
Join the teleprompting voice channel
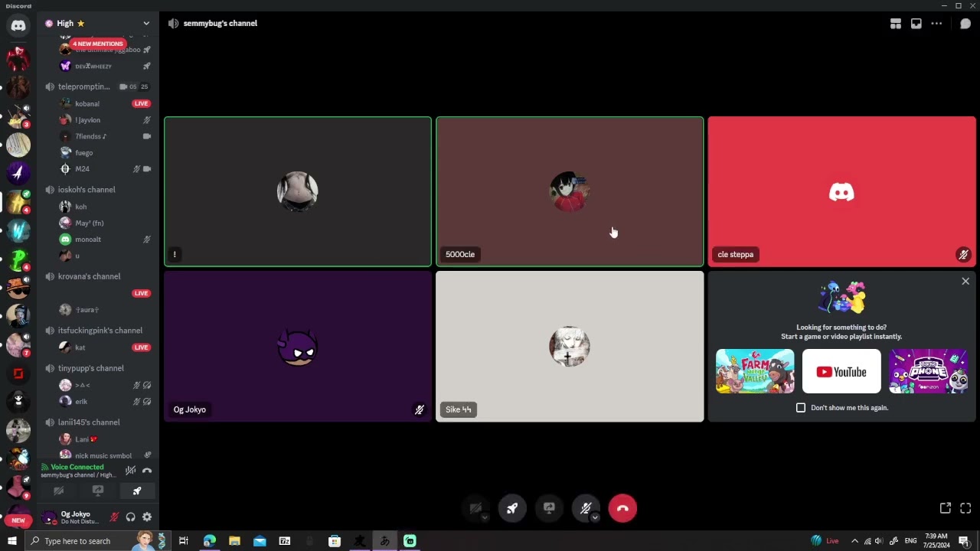click(x=84, y=86)
